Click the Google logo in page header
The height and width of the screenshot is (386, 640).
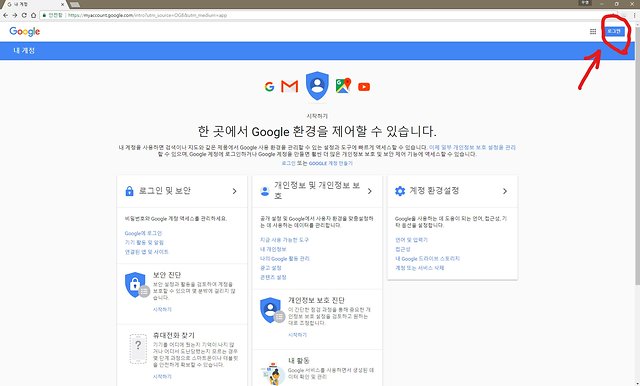24,31
